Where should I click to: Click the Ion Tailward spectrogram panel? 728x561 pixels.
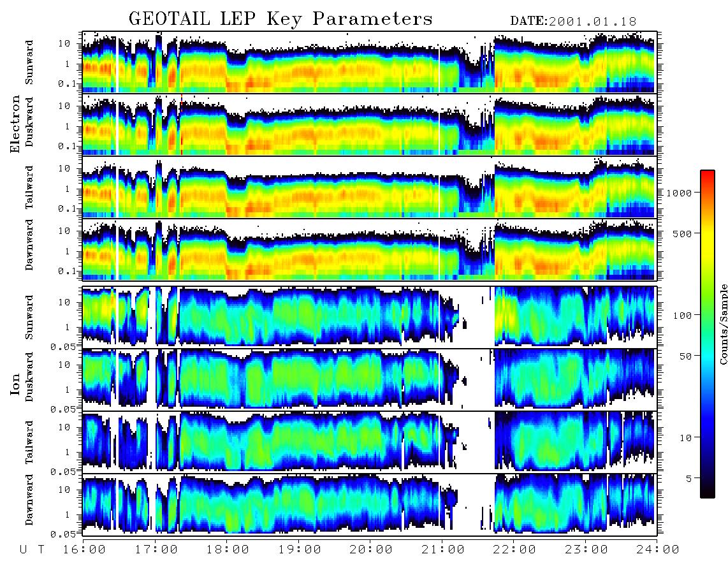(370, 442)
